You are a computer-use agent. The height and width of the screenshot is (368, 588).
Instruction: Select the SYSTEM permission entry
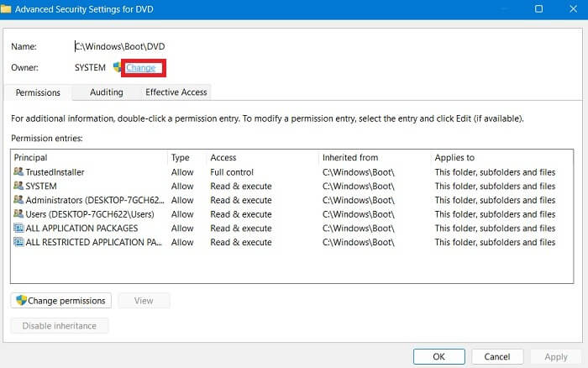click(291, 186)
